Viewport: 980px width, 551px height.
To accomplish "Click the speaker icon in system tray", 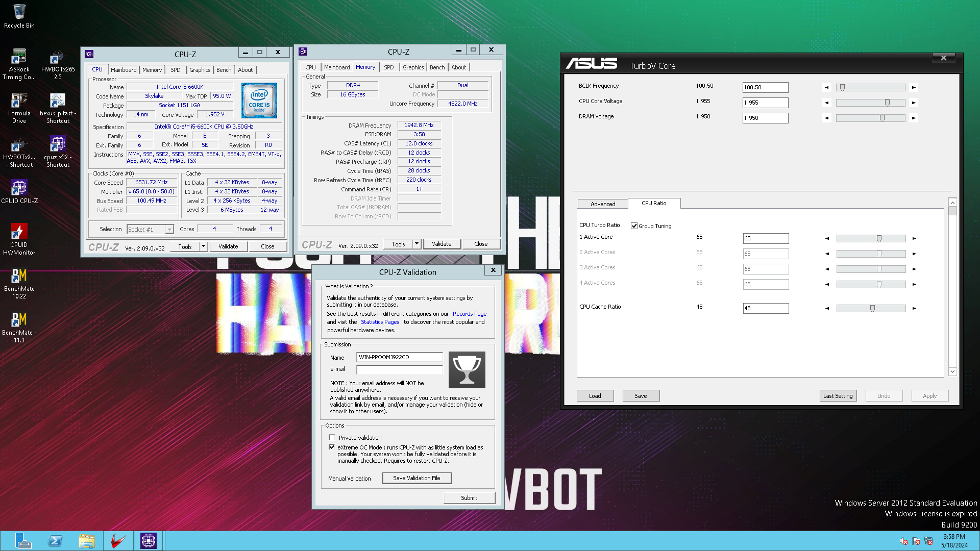I will [x=904, y=541].
